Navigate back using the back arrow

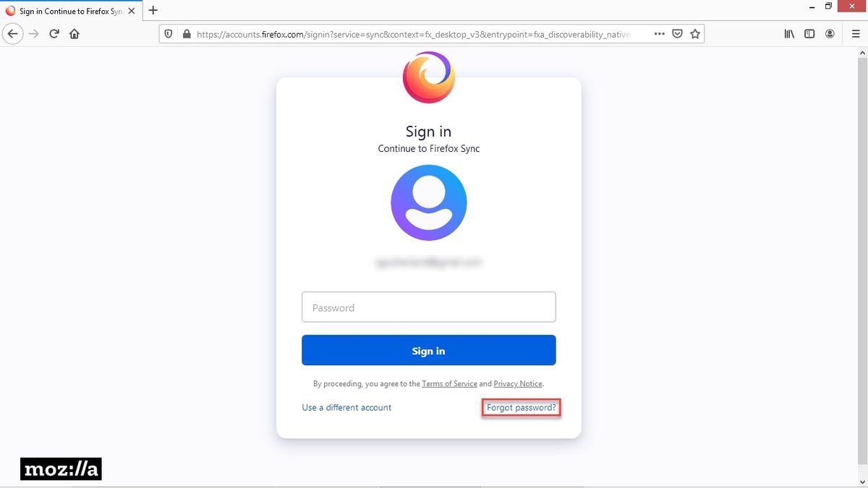click(12, 33)
